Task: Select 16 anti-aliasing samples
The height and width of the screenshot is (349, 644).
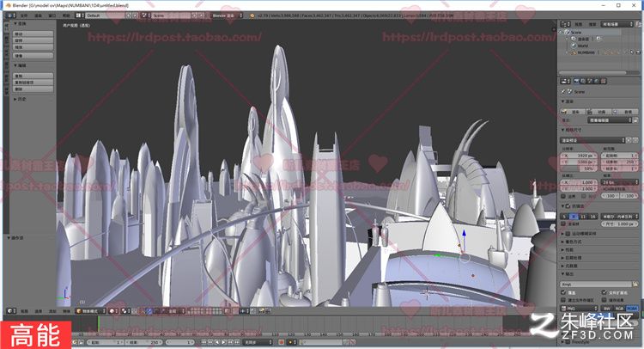Action: 593,217
